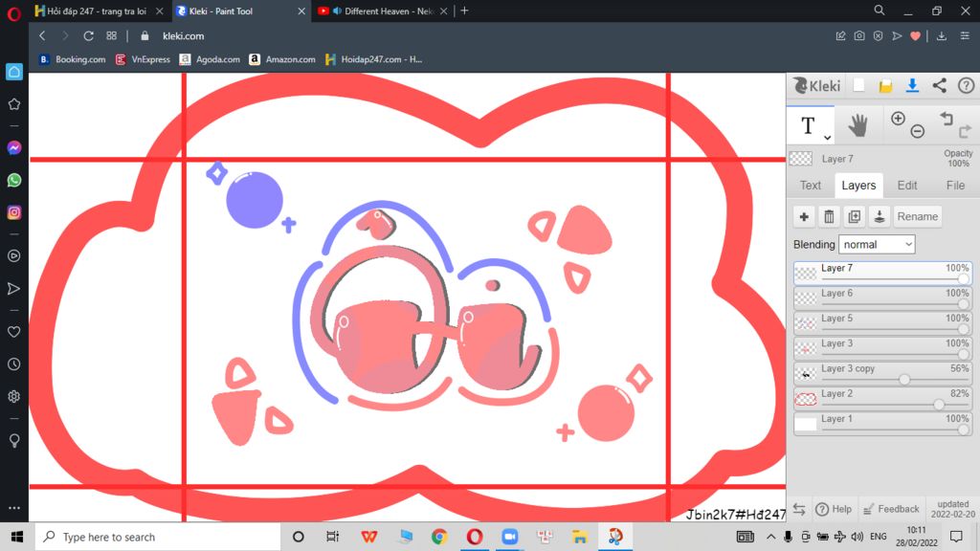Viewport: 980px width, 551px height.
Task: Click the Windows taskbar search box
Action: coord(158,537)
